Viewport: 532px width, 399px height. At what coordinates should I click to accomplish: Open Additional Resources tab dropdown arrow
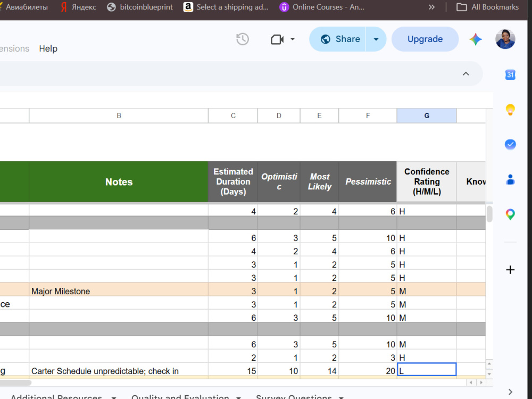point(114,397)
